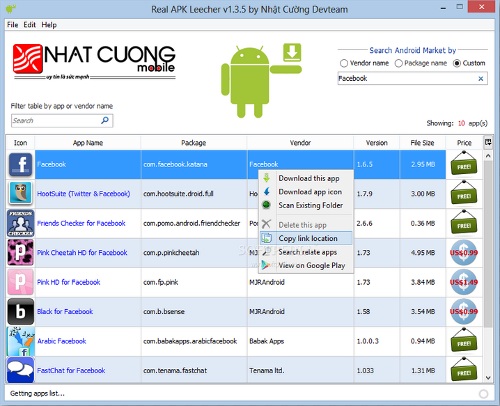Open the Pink Cheetah HD for Facebook link
The image size is (500, 406).
pyautogui.click(x=82, y=252)
